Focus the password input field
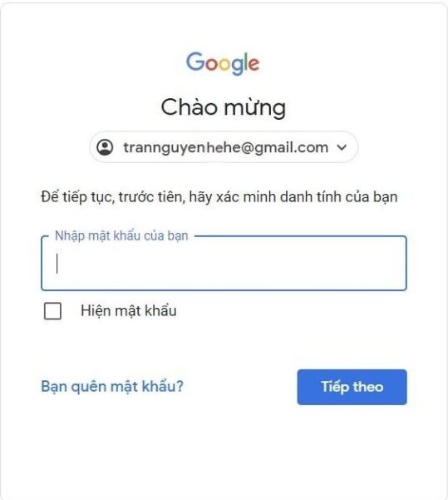Image resolution: width=448 pixels, height=500 pixels. pyautogui.click(x=224, y=264)
